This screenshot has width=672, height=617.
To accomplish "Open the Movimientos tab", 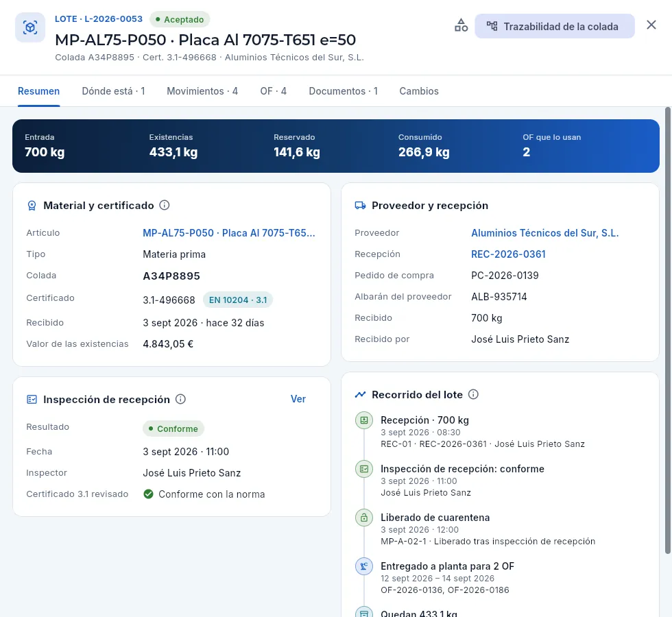I will pyautogui.click(x=202, y=91).
